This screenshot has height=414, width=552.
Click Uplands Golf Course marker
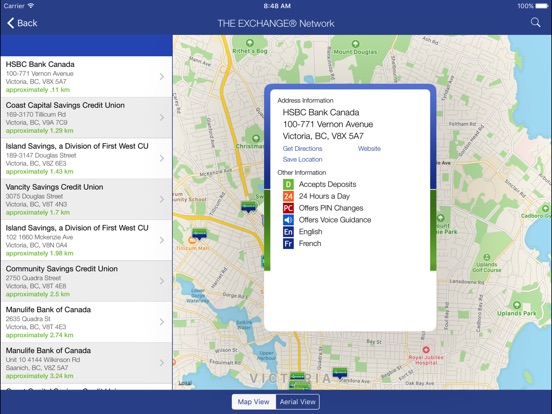(487, 257)
